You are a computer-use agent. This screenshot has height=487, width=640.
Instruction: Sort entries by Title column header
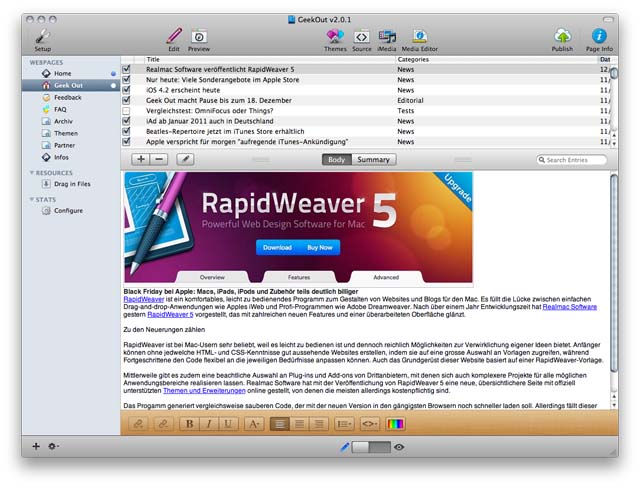click(269, 60)
